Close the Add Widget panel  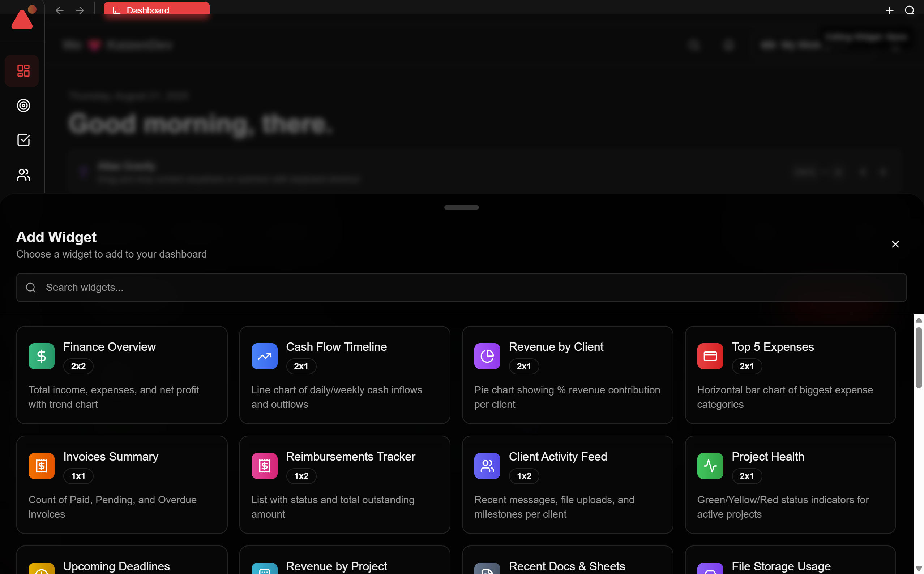coord(895,244)
